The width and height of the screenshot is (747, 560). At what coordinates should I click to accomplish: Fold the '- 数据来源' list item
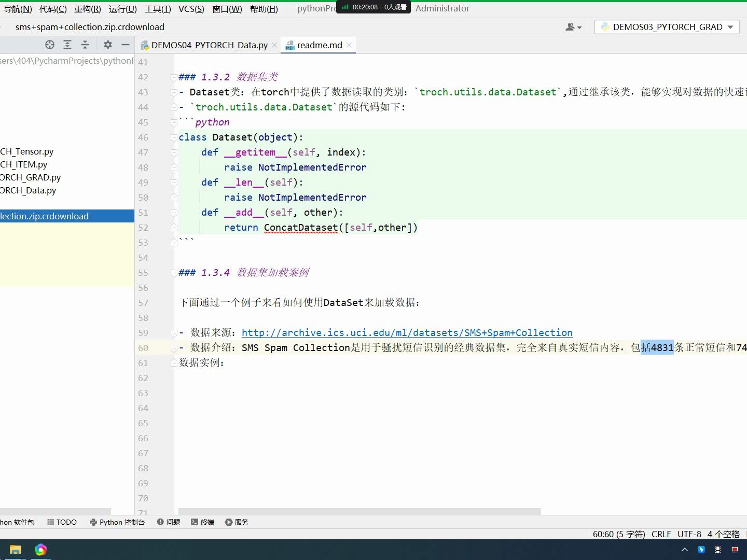(174, 333)
